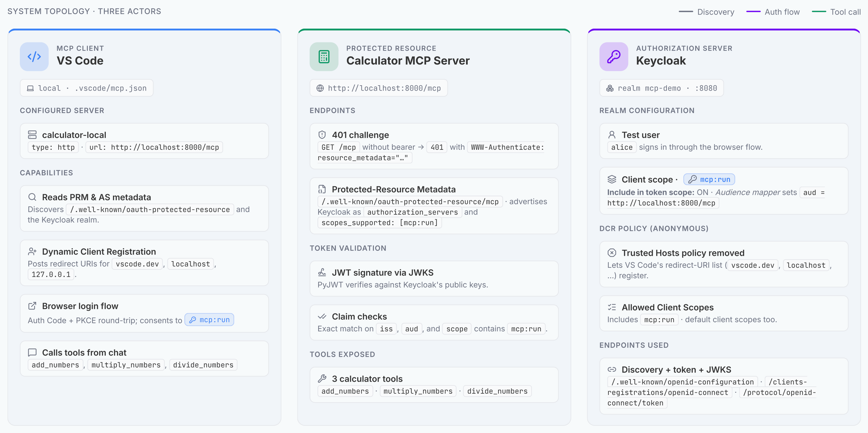This screenshot has width=868, height=433.
Task: Click the green Tool call legend line
Action: 819,12
